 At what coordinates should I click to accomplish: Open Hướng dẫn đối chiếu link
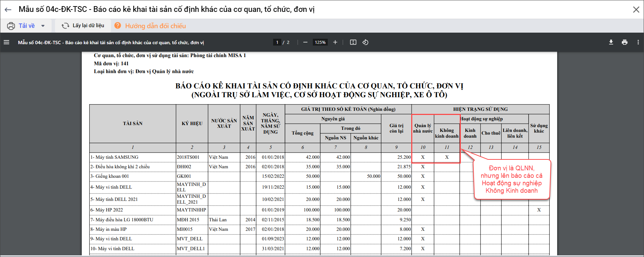click(155, 26)
